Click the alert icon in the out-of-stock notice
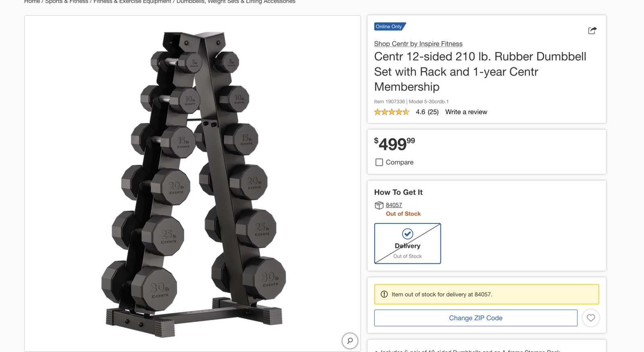Screen dimensions: 644x352 pos(384,294)
